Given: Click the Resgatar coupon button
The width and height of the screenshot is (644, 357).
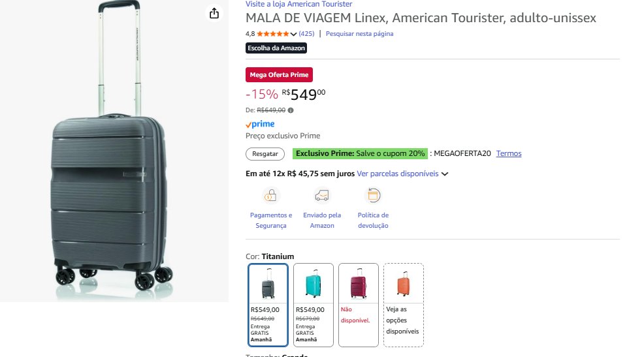Looking at the screenshot, I should point(265,154).
